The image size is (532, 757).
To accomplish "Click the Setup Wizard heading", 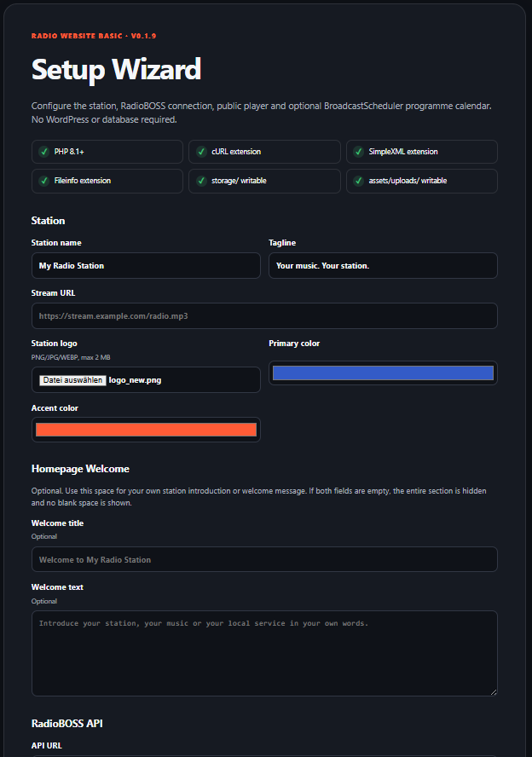I will [116, 69].
